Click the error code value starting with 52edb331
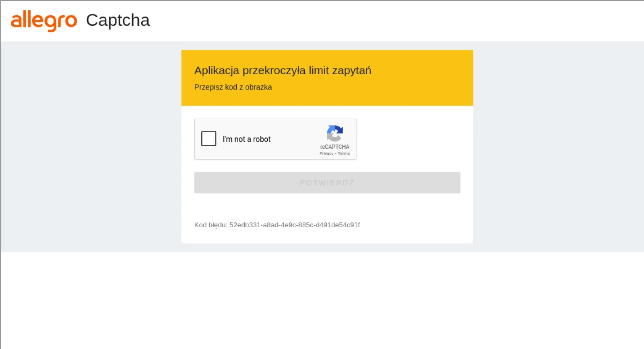This screenshot has height=349, width=644. tap(294, 225)
